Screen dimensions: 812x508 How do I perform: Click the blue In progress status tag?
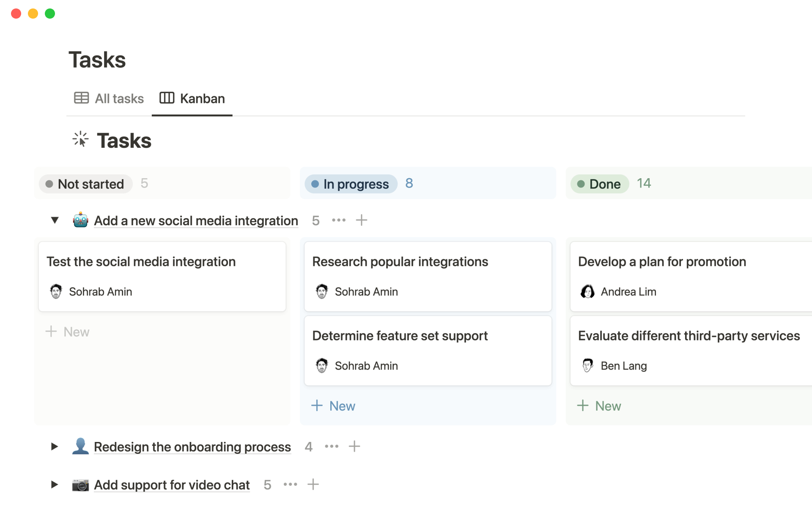point(351,184)
